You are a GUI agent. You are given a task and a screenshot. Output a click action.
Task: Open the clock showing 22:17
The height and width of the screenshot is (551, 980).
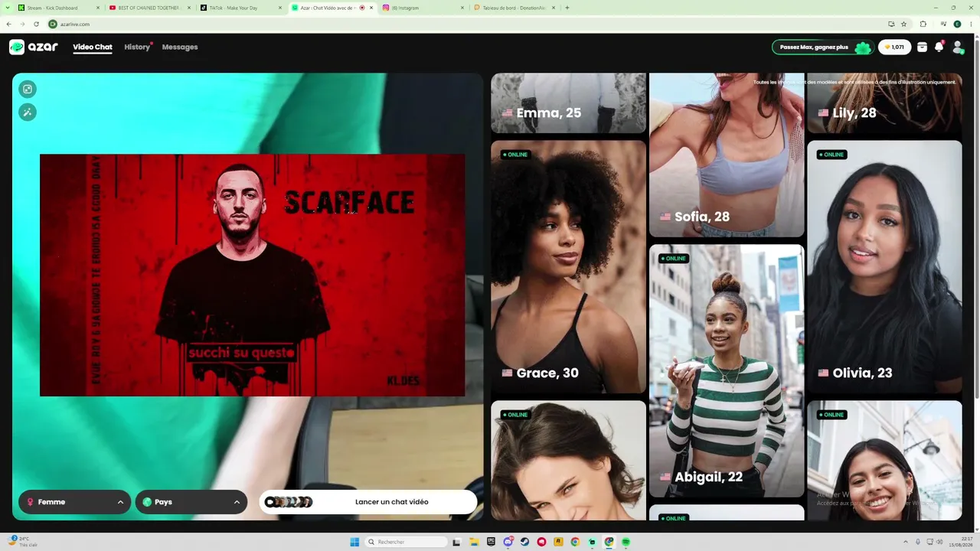(962, 542)
